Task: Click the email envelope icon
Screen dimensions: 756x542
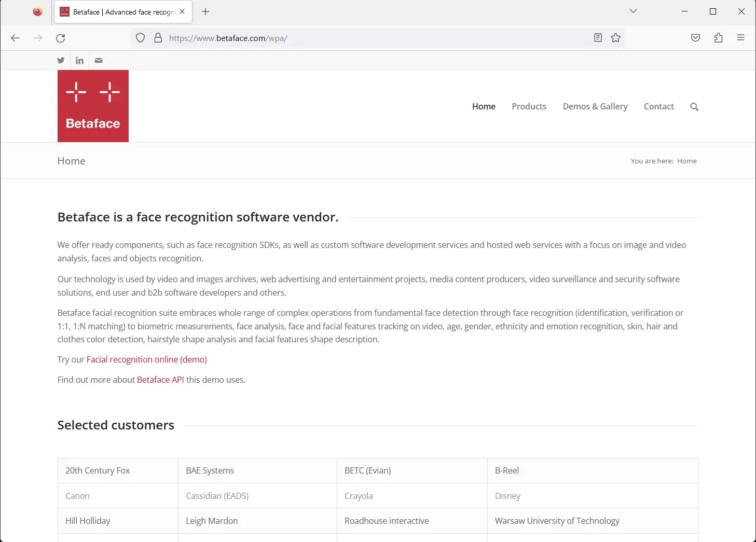Action: pyautogui.click(x=99, y=60)
